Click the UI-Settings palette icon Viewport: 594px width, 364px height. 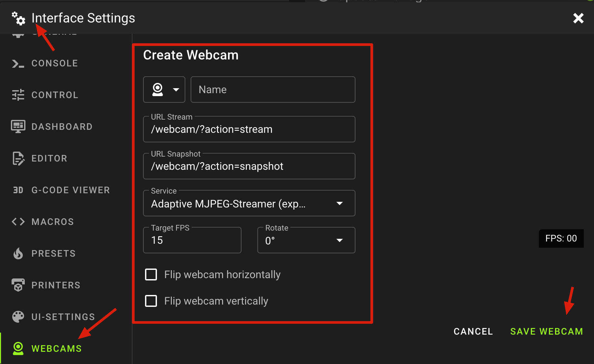click(18, 317)
